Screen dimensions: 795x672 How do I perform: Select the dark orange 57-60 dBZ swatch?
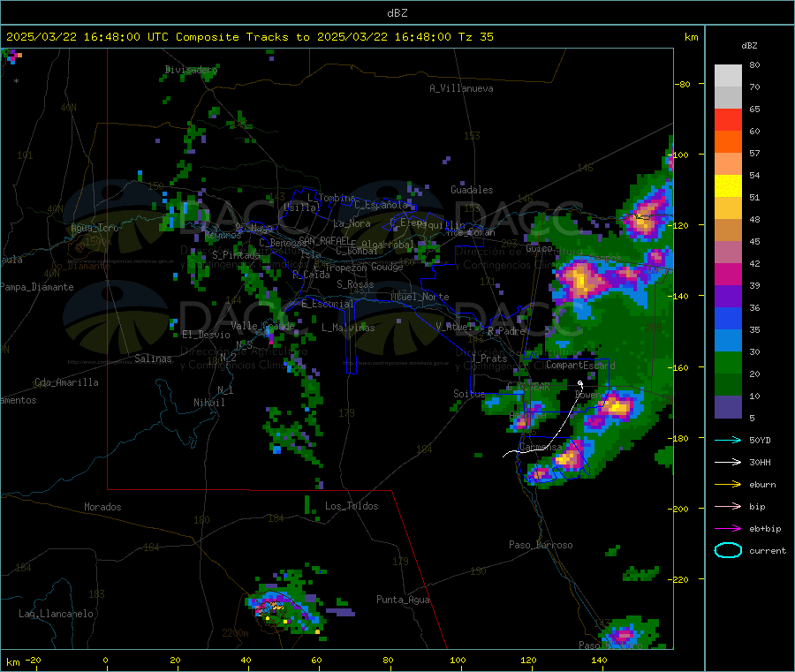pos(728,142)
